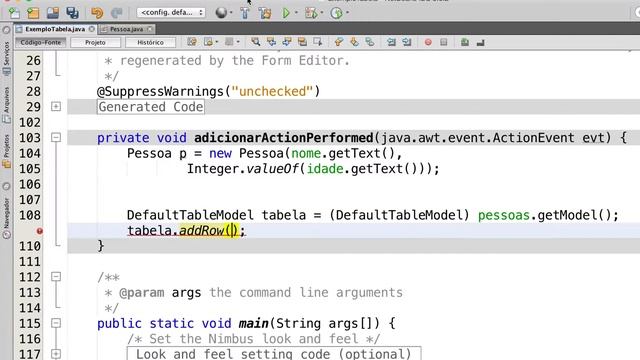Toggle rectangular selection mode

click(318, 42)
